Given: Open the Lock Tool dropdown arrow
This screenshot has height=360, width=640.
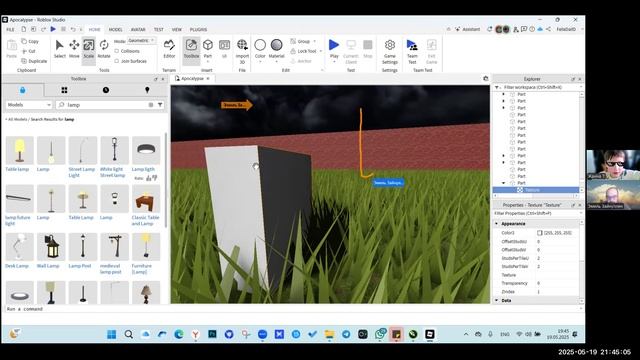Looking at the screenshot, I should [321, 51].
